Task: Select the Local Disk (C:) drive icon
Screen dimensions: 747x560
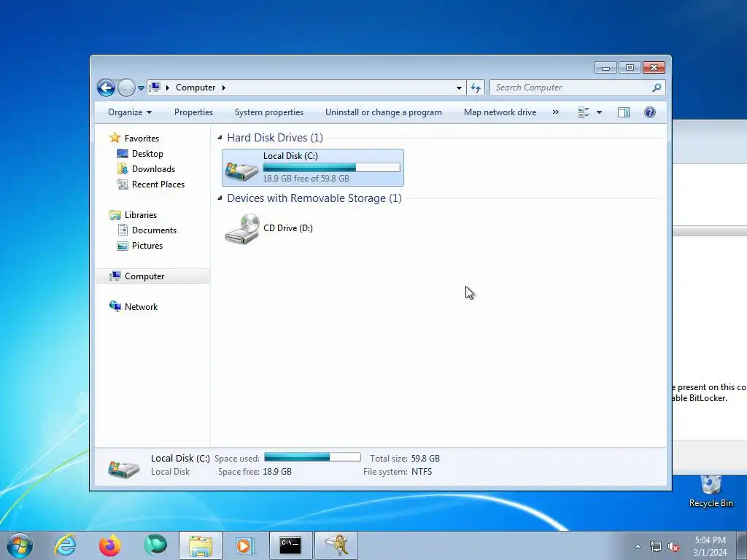Action: pyautogui.click(x=241, y=171)
